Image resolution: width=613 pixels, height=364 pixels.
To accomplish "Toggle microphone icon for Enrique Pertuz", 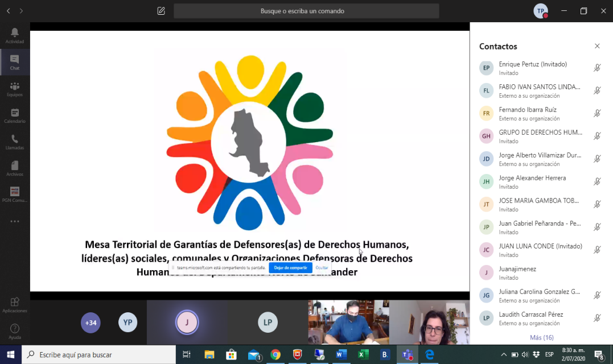I will click(x=597, y=68).
